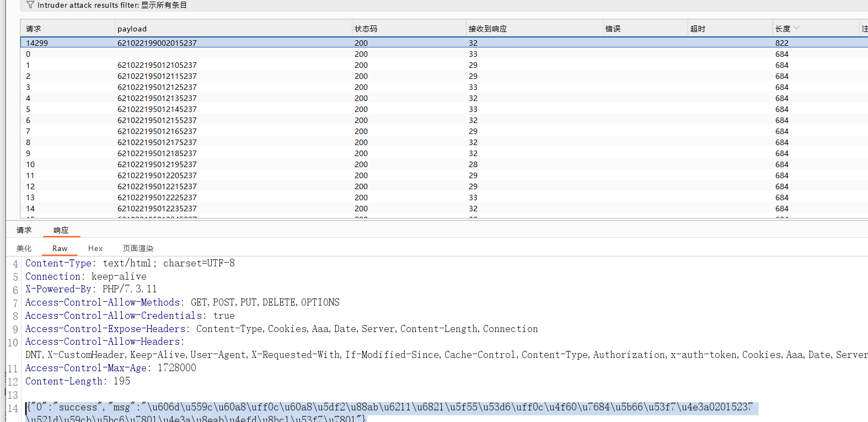Select payload 621022195012195237
Viewport: 868px width, 422px height.
pyautogui.click(x=157, y=164)
